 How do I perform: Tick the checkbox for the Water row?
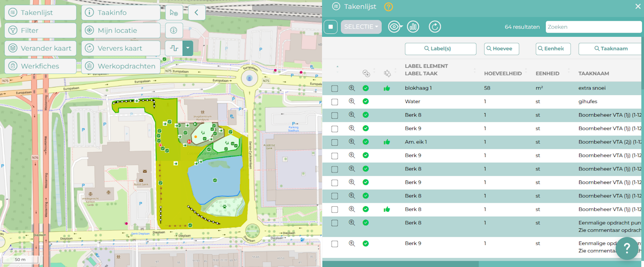pyautogui.click(x=335, y=102)
